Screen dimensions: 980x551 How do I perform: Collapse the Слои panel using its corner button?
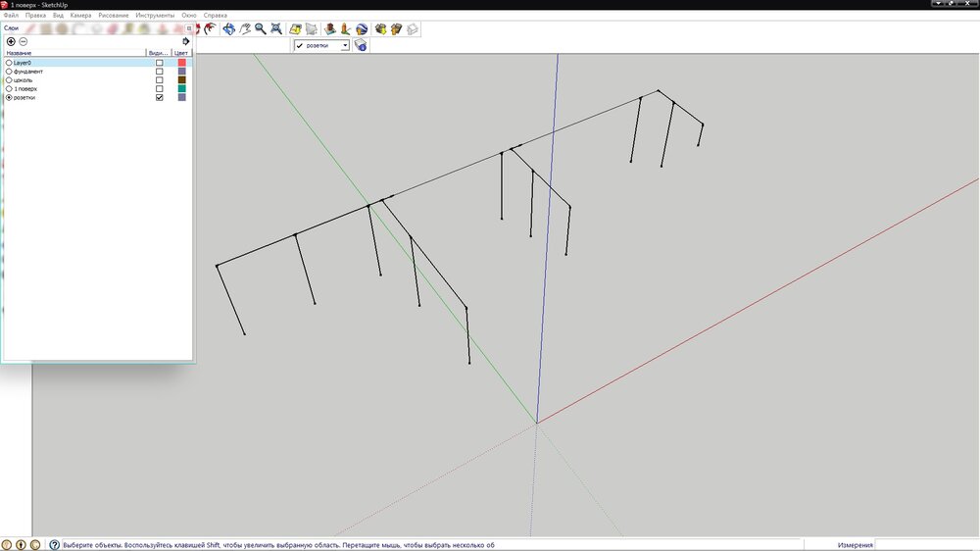point(189,29)
